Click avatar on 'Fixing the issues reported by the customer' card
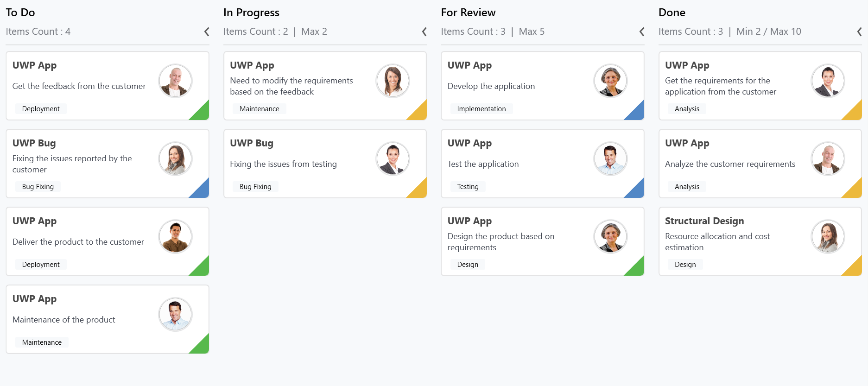This screenshot has height=386, width=868. coord(175,158)
